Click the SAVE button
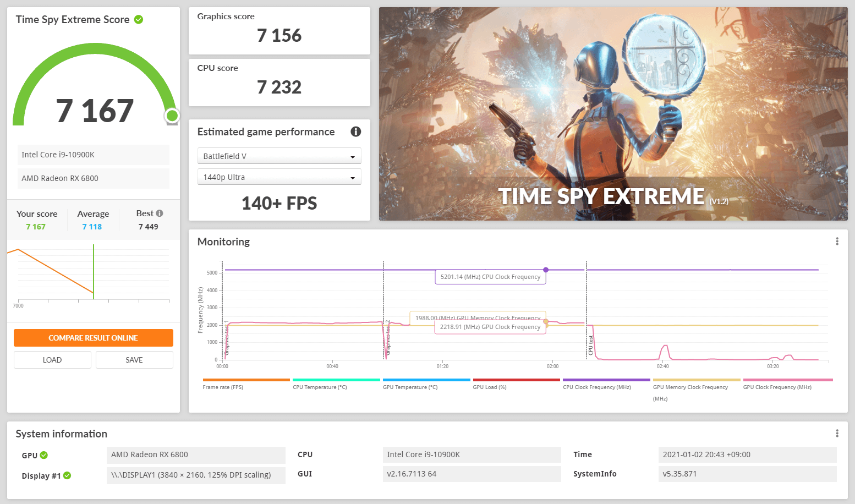855x504 pixels. click(x=134, y=360)
